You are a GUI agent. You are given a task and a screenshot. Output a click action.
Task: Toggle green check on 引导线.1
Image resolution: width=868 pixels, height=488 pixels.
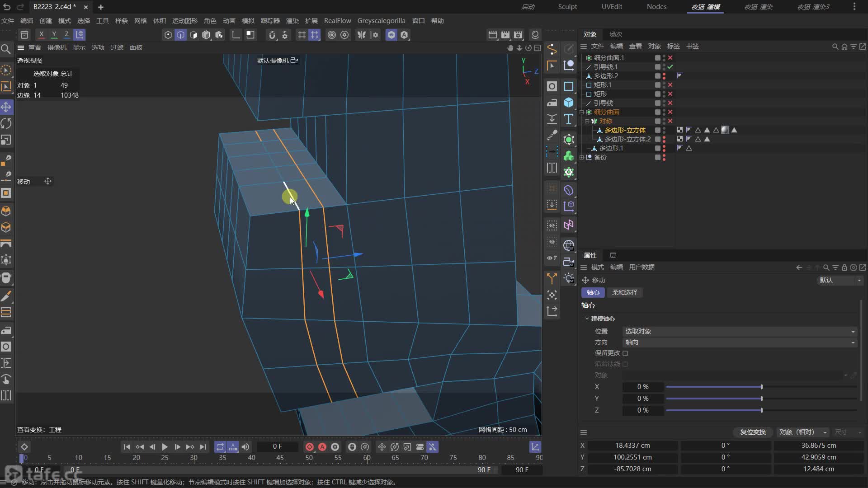point(670,67)
